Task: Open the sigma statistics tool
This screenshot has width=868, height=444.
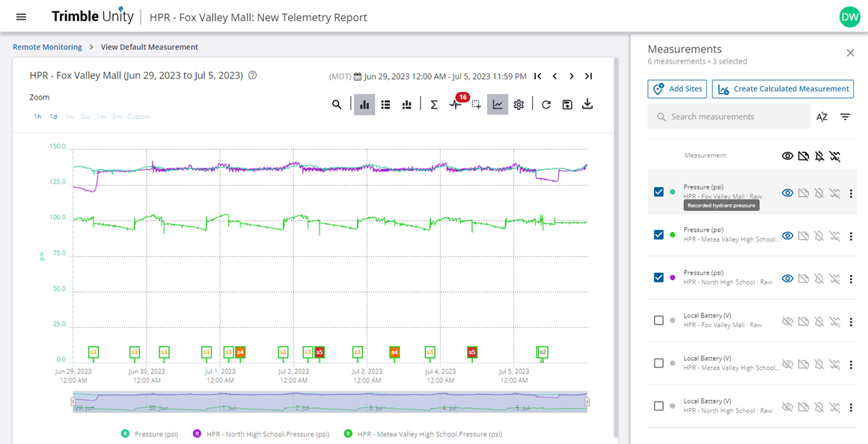Action: (x=434, y=105)
